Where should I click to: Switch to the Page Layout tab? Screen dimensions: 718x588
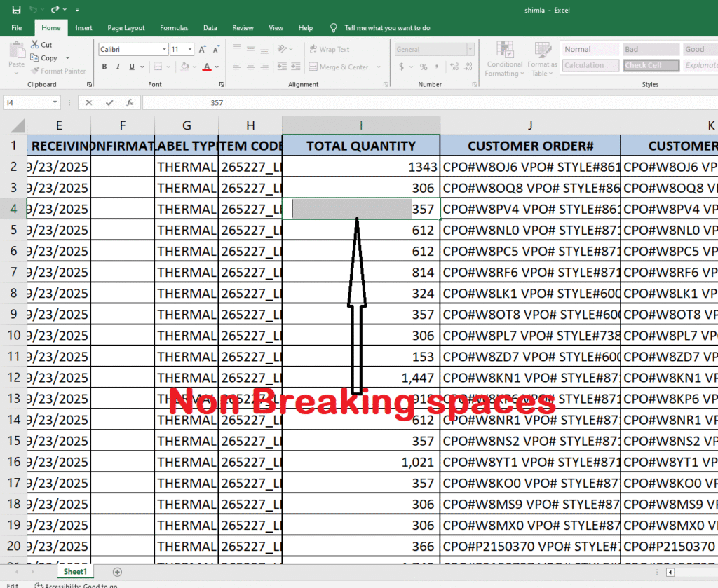pos(126,28)
